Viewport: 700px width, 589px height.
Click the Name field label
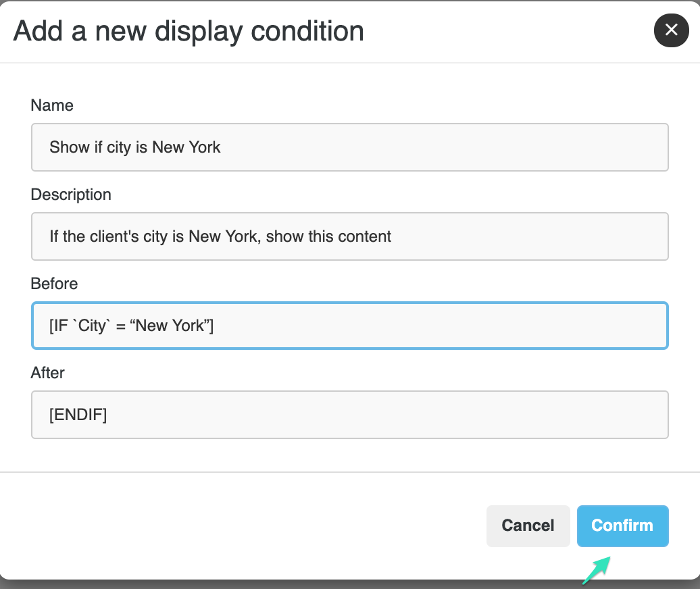pos(52,105)
